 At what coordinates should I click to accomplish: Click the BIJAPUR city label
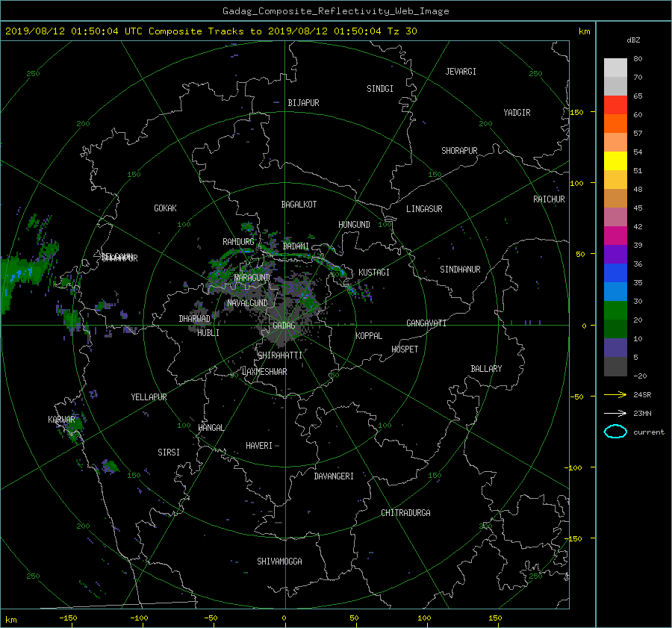coord(303,103)
